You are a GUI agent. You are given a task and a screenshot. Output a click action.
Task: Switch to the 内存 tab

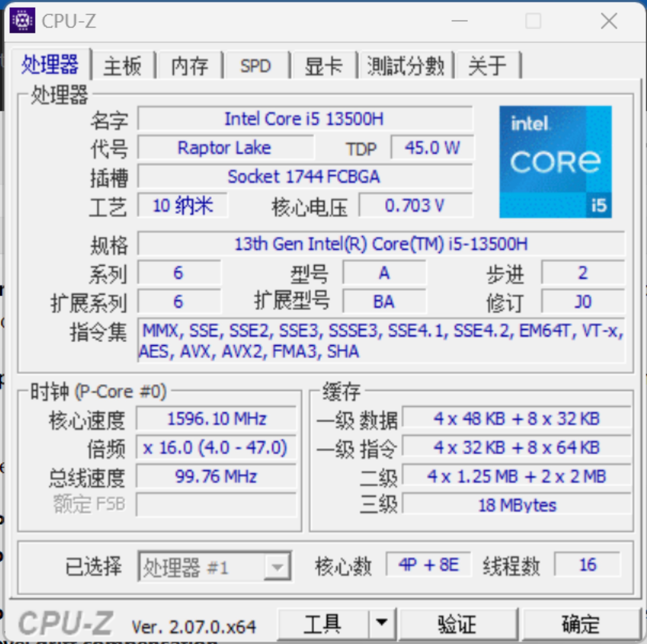tap(190, 66)
